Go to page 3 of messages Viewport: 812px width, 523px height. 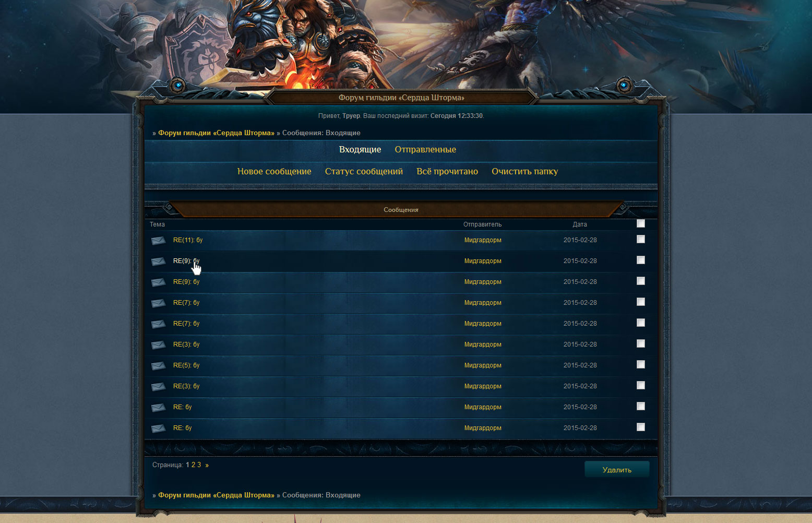coord(199,465)
